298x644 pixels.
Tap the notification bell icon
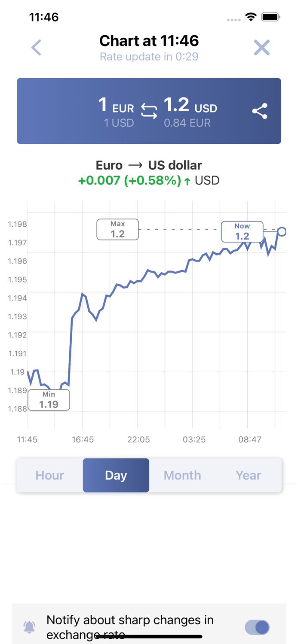(x=29, y=626)
